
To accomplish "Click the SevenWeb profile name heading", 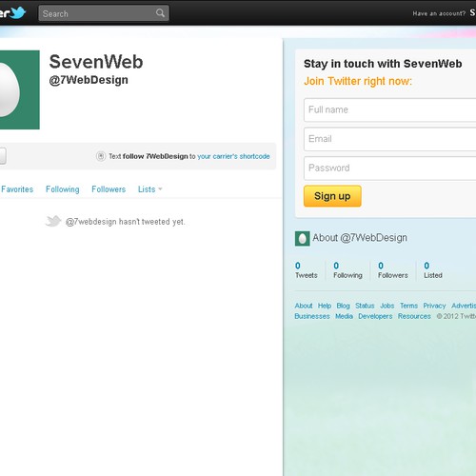I will (x=96, y=62).
